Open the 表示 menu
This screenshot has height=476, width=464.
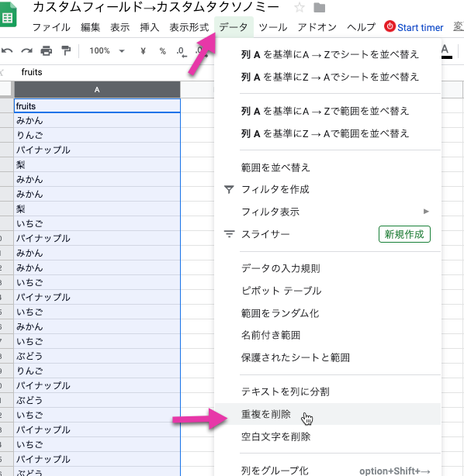119,27
